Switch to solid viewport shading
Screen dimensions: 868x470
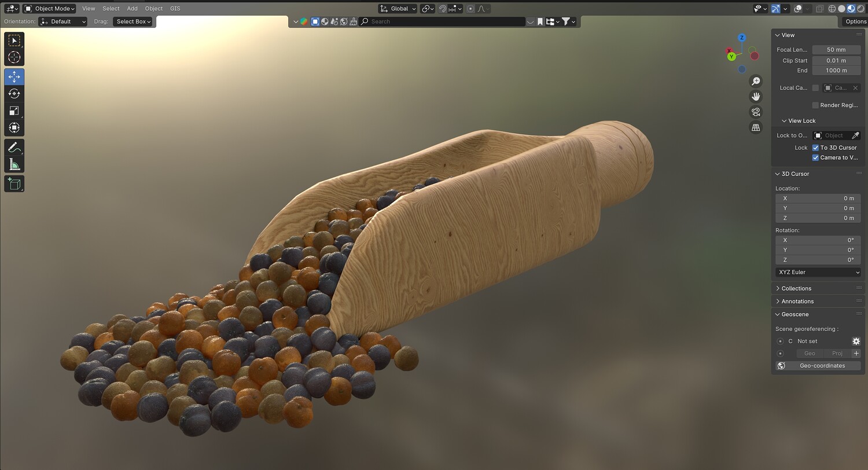(x=842, y=9)
